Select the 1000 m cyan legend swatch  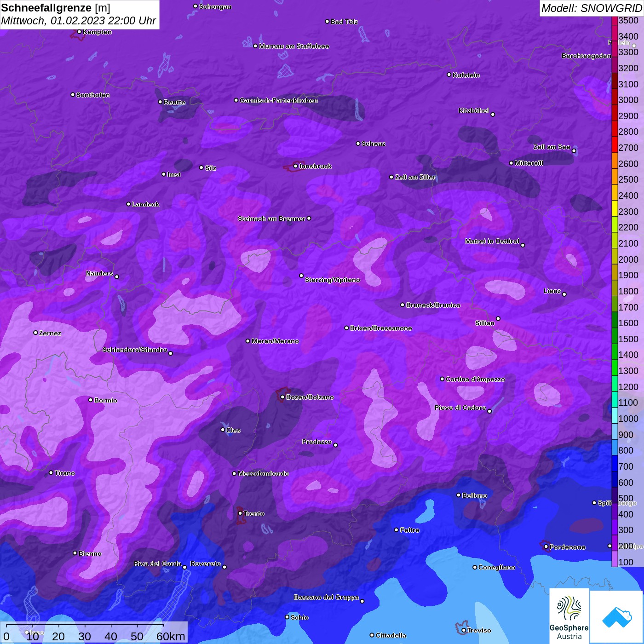coord(615,415)
